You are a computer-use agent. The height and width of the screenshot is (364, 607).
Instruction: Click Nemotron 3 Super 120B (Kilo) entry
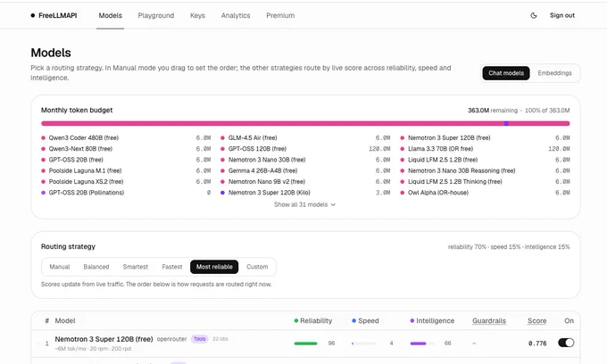point(269,193)
